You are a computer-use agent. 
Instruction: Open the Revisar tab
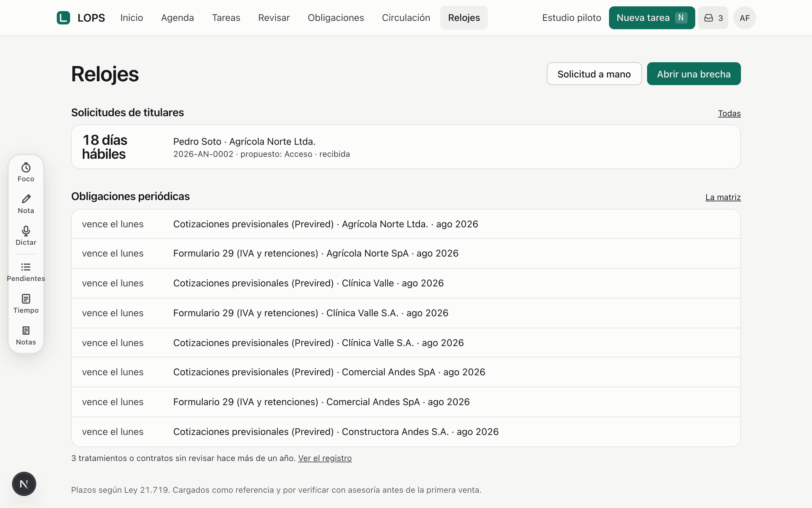274,18
